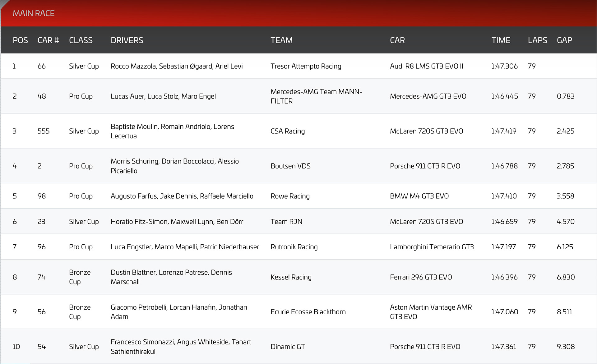Select team Rutronik Racing
Screen dimensions: 597x364
pyautogui.click(x=294, y=247)
